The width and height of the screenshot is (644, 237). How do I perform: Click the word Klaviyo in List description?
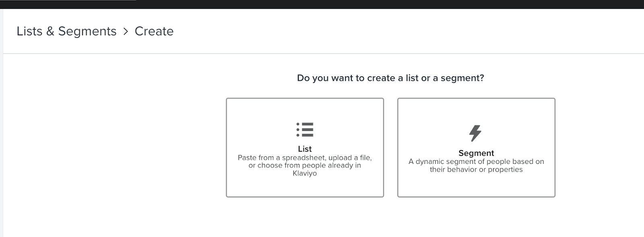coord(305,174)
